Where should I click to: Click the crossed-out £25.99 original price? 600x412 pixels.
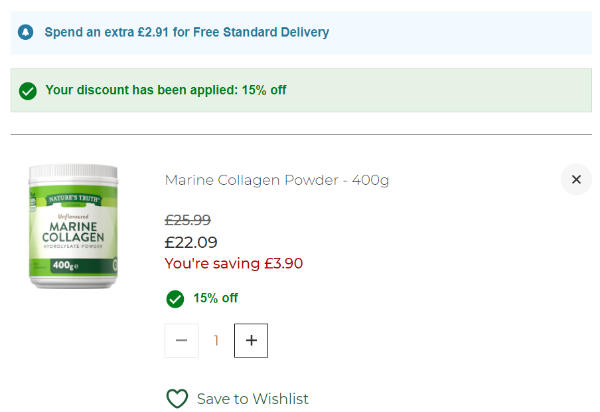coord(187,220)
